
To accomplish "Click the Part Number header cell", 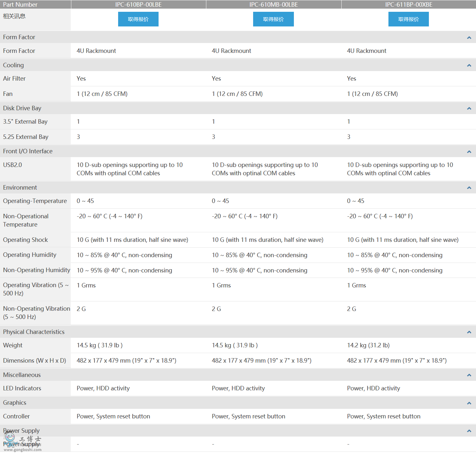I will coord(20,4).
